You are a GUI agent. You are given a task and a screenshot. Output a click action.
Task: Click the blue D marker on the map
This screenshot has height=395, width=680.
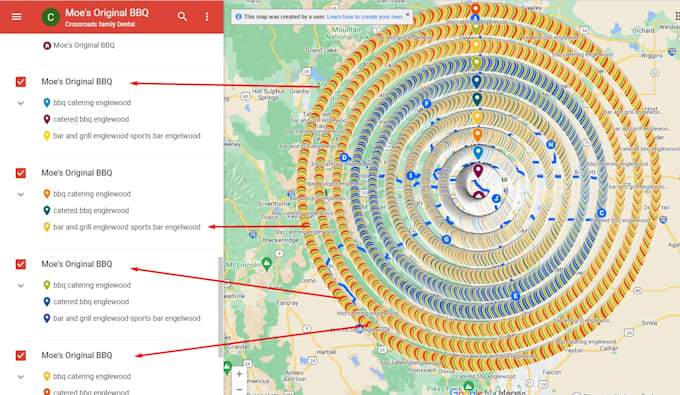344,157
